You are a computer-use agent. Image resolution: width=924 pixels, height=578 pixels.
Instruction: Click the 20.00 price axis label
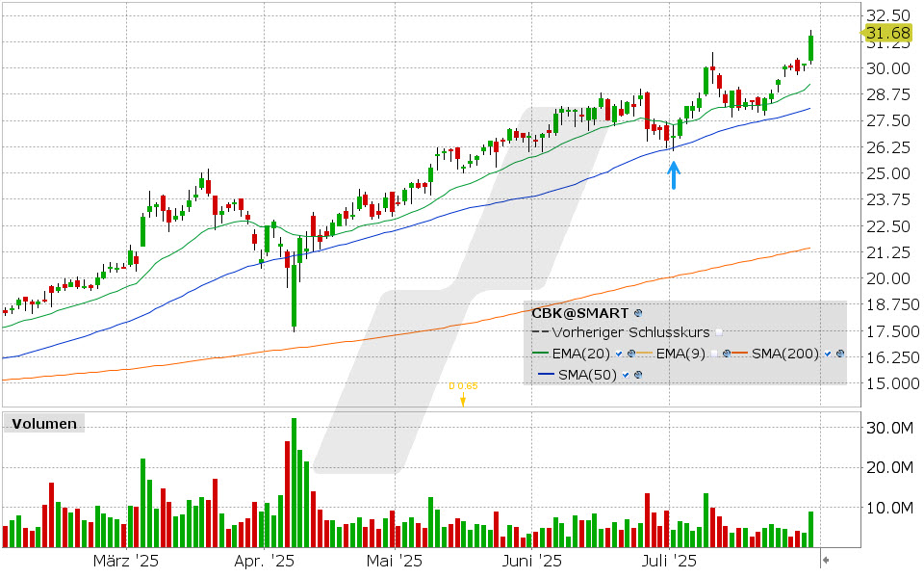888,278
